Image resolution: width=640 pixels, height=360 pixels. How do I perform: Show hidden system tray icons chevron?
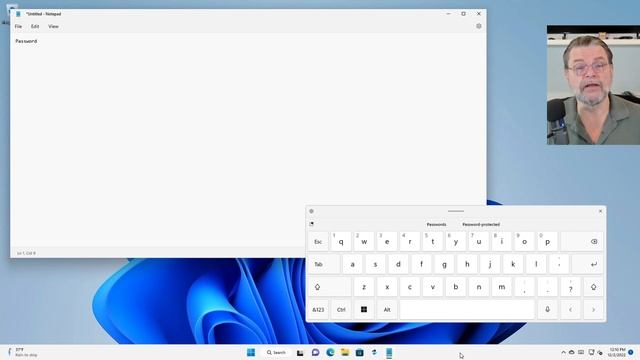click(563, 352)
